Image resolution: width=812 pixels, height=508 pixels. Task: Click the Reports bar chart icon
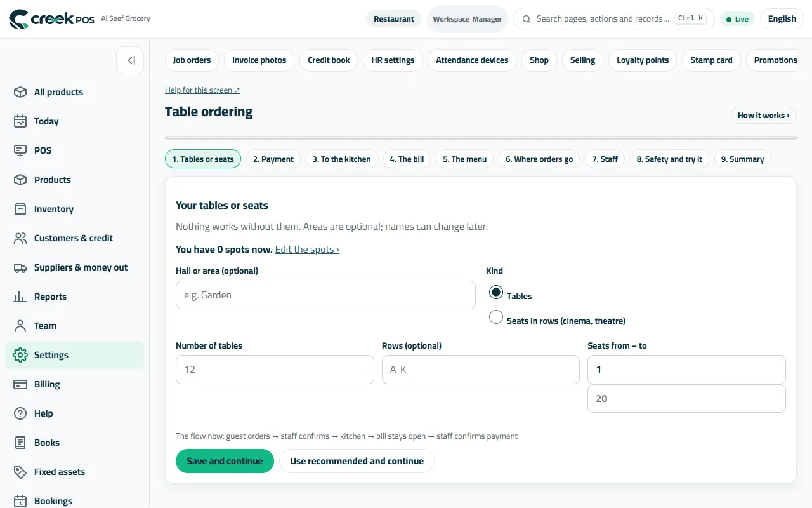click(20, 297)
